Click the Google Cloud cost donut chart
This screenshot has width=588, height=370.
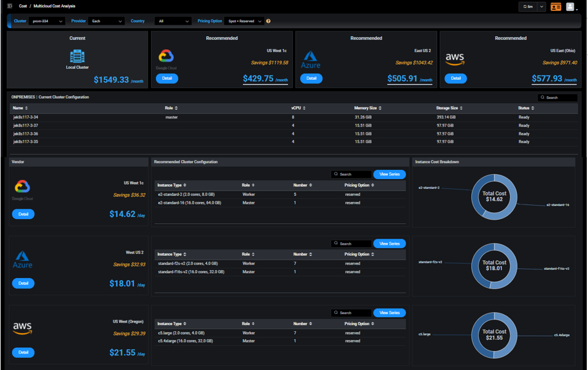pos(494,197)
